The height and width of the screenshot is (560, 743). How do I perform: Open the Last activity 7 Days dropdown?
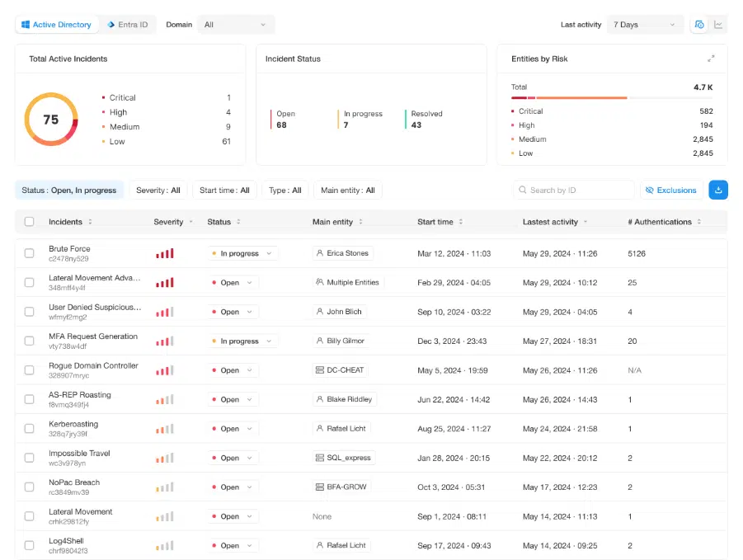click(645, 25)
